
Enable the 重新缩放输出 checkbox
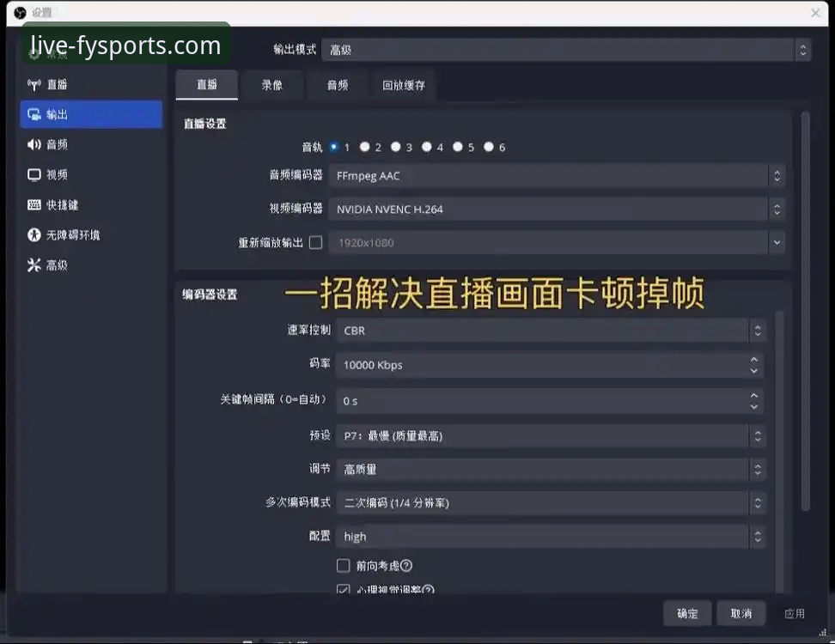click(316, 243)
